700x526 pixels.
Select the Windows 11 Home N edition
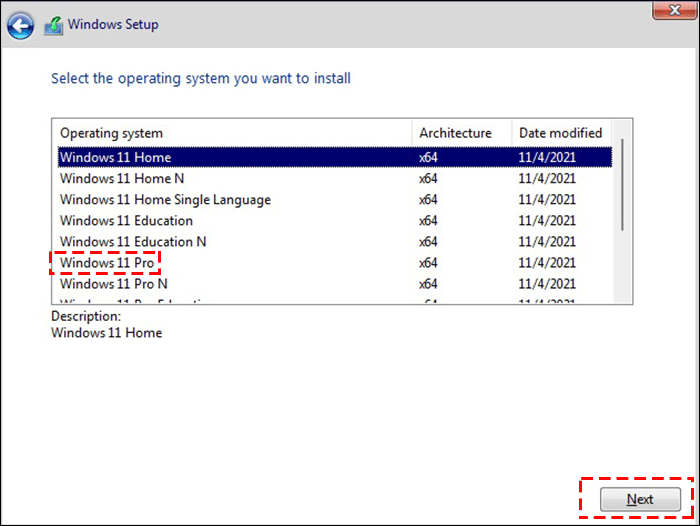pyautogui.click(x=123, y=178)
